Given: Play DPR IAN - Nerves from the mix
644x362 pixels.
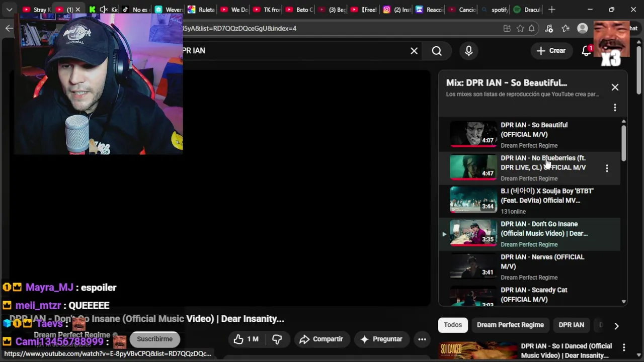Looking at the screenshot, I should pyautogui.click(x=529, y=267).
